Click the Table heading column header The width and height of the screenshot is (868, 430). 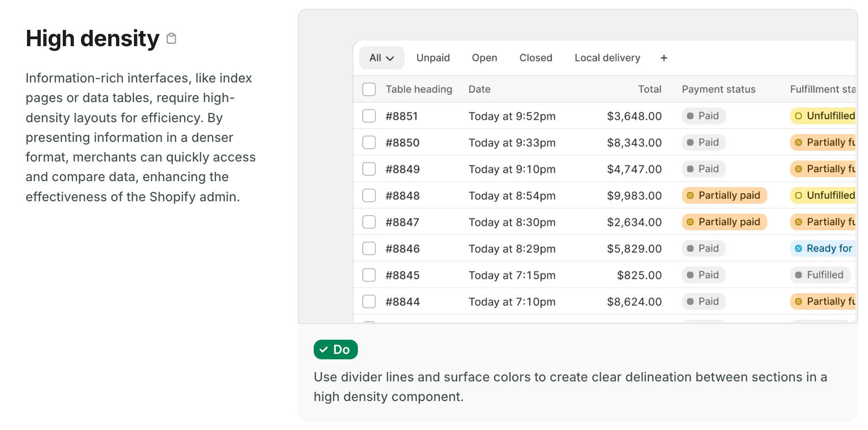[x=419, y=89]
